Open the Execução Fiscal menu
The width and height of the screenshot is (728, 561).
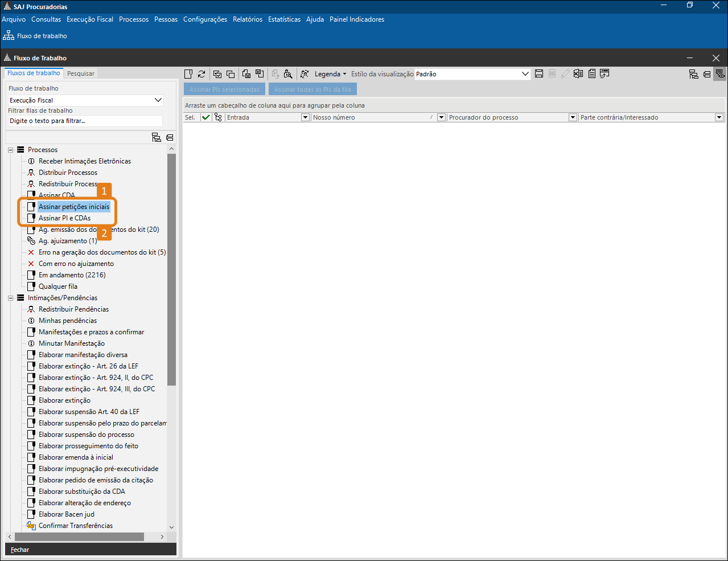pos(89,19)
